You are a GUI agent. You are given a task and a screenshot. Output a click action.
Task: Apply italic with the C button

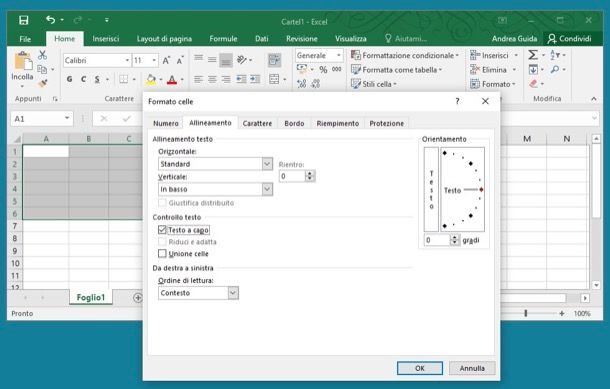click(x=83, y=79)
